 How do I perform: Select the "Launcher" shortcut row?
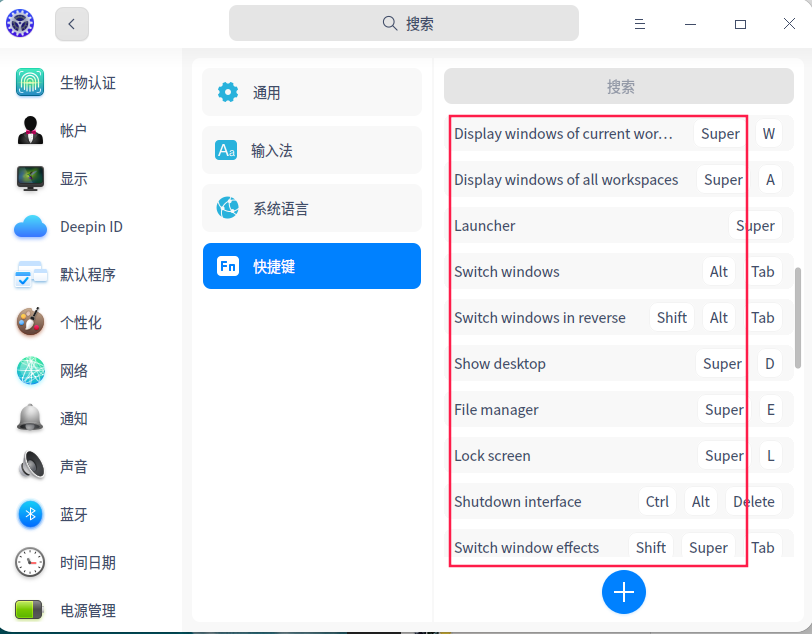[x=619, y=226]
